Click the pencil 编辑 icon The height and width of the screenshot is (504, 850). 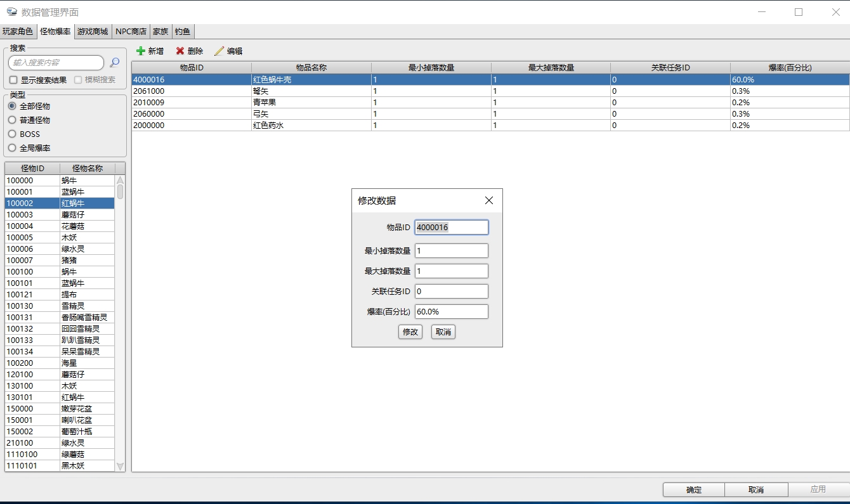(x=219, y=51)
